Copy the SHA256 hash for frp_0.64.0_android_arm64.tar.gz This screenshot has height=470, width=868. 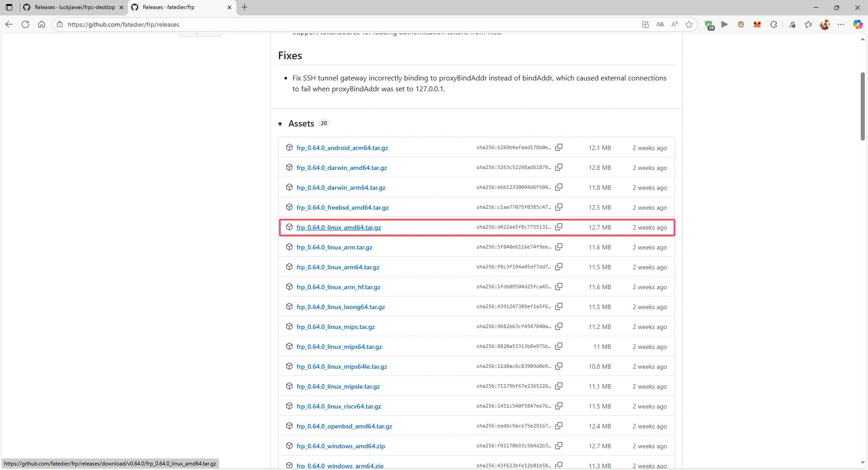click(x=559, y=147)
